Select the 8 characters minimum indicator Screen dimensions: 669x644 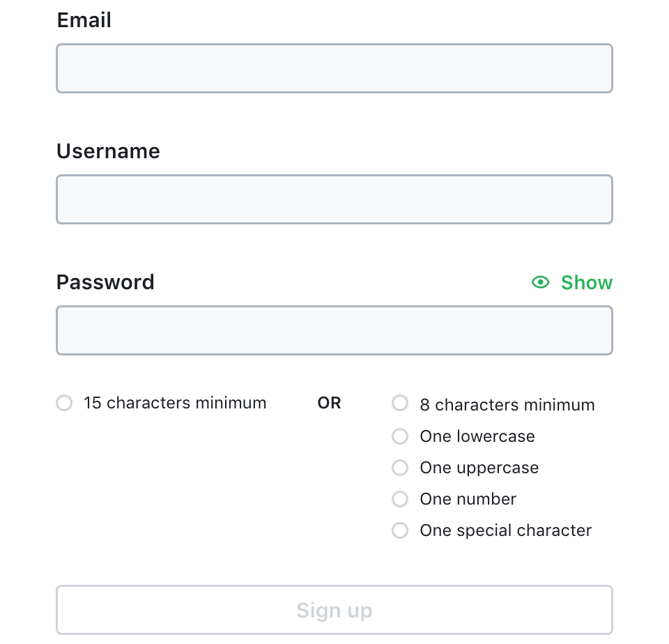pyautogui.click(x=400, y=403)
